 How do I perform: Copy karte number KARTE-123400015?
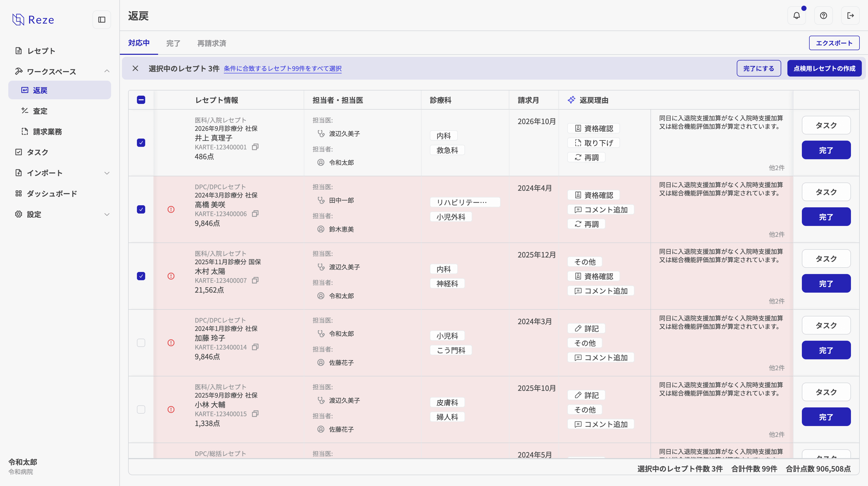[255, 414]
